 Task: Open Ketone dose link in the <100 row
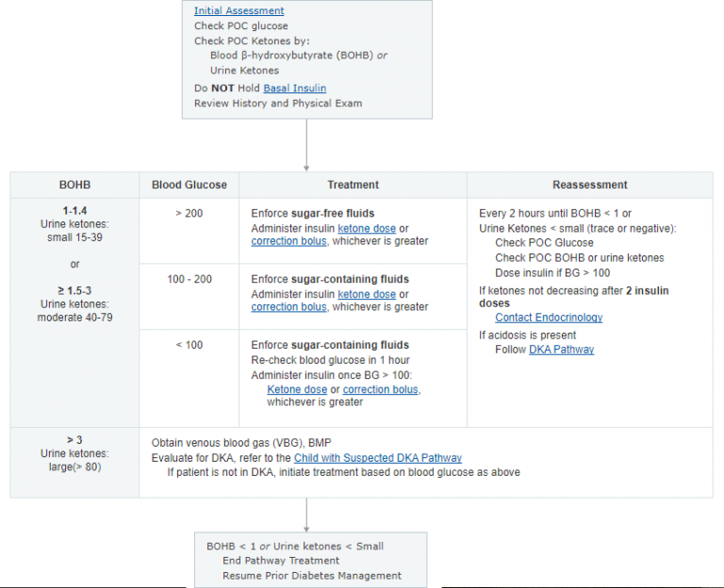coord(297,389)
